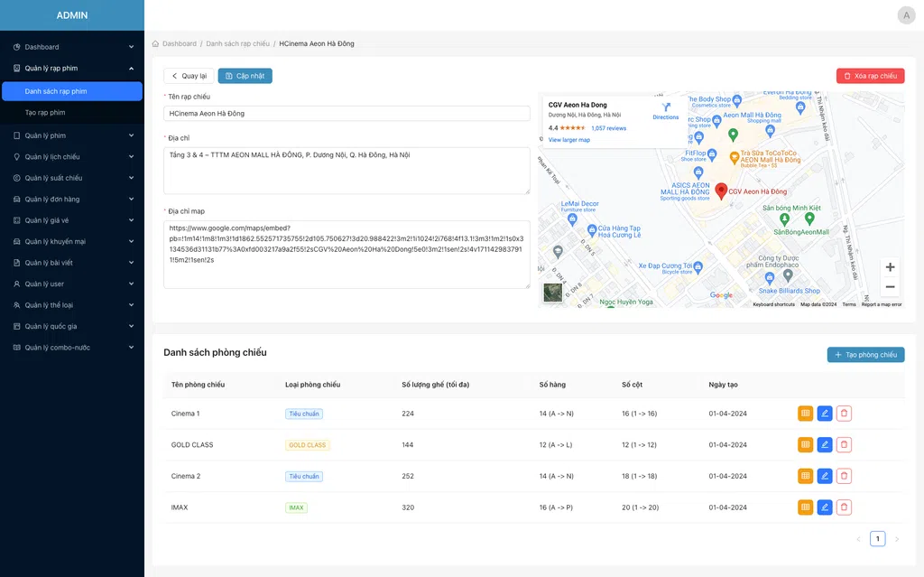Open the View larger map link
The width and height of the screenshot is (924, 577).
[568, 140]
